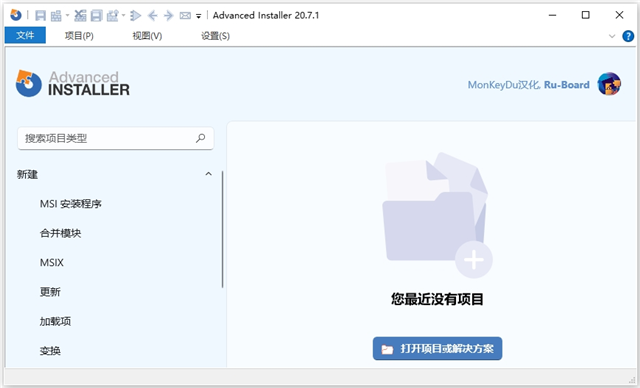Open the 视图(V) menu
640x388 pixels.
[x=147, y=36]
